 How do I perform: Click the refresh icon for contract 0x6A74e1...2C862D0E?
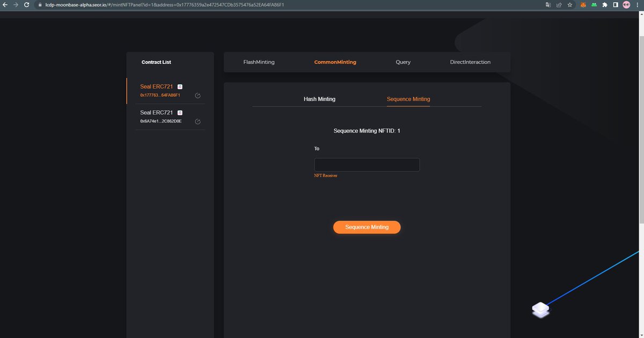[x=197, y=121]
